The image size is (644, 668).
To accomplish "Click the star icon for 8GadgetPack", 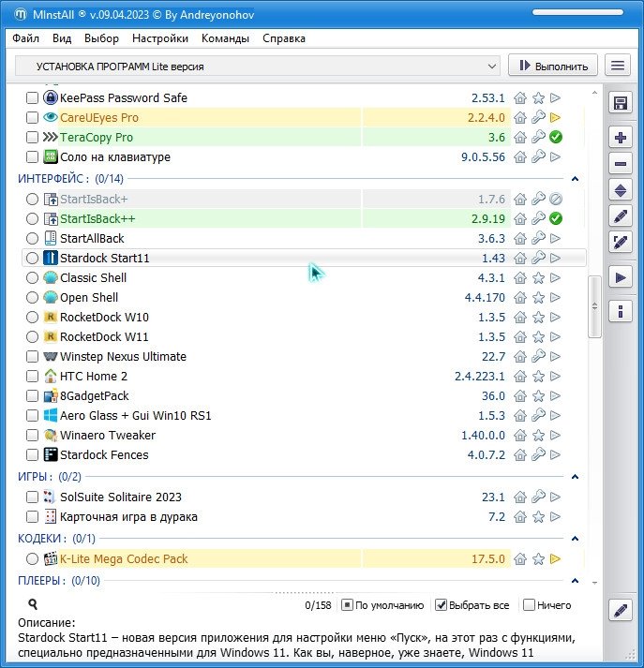I will (x=538, y=395).
